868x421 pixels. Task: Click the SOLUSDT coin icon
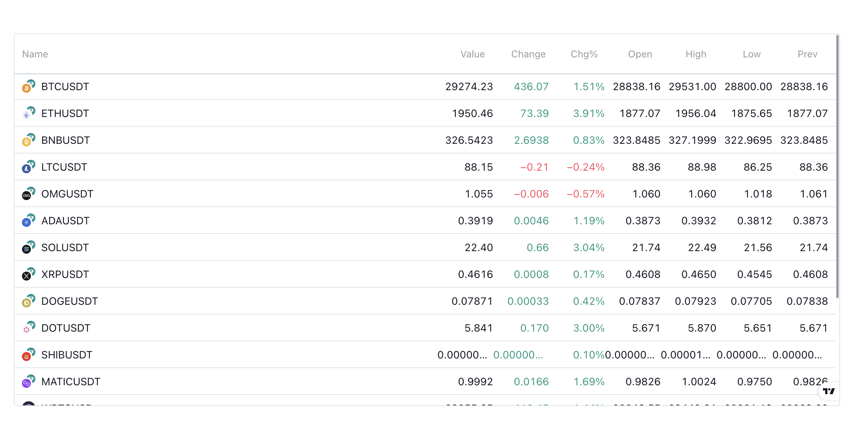pos(28,247)
